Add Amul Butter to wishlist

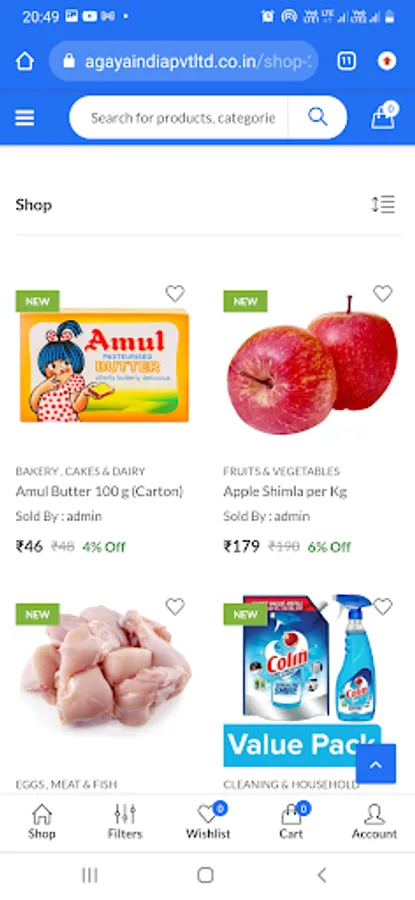coord(175,293)
